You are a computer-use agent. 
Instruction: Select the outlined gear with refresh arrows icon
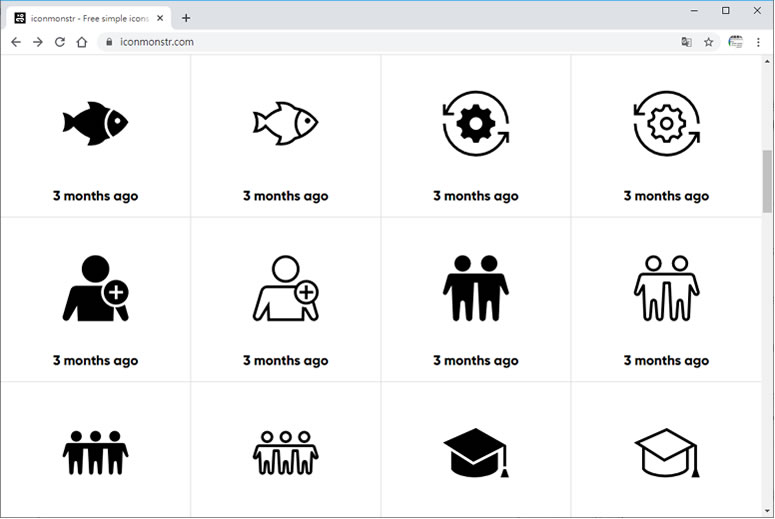coord(666,123)
